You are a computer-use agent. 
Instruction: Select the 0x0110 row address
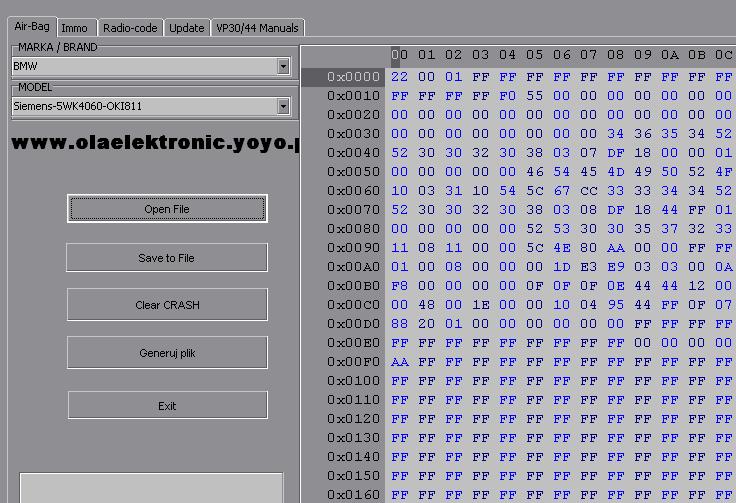tap(353, 400)
